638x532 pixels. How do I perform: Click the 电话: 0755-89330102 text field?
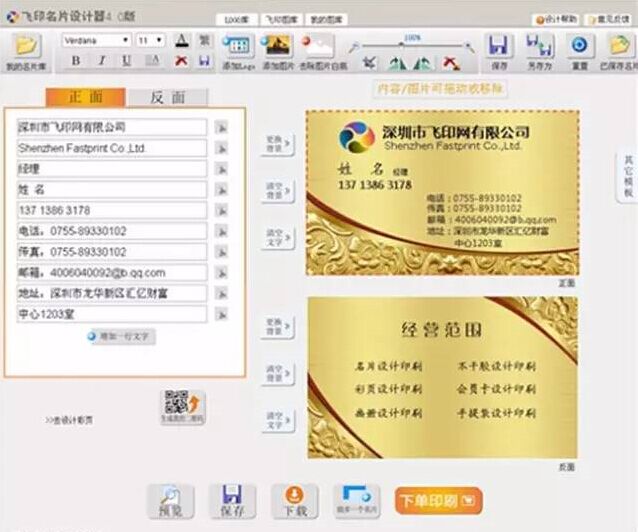(x=112, y=231)
